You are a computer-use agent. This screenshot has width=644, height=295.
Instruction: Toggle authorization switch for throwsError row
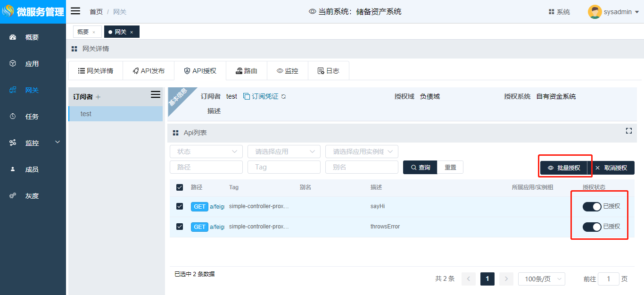coord(592,227)
